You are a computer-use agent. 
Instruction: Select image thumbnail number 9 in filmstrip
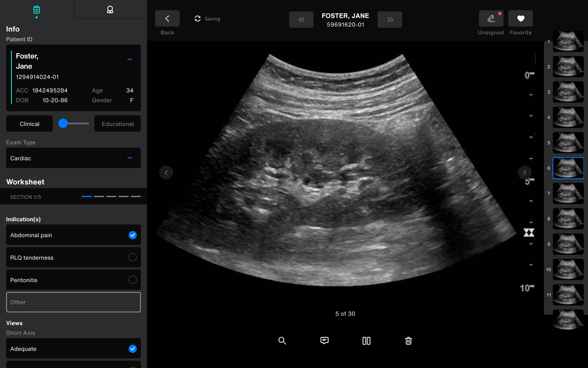(567, 244)
